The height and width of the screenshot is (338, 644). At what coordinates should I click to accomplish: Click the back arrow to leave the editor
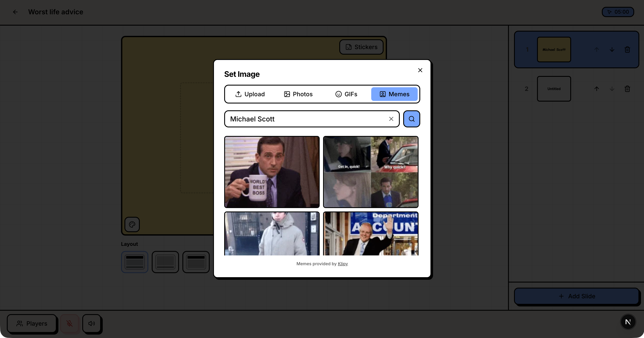[15, 12]
